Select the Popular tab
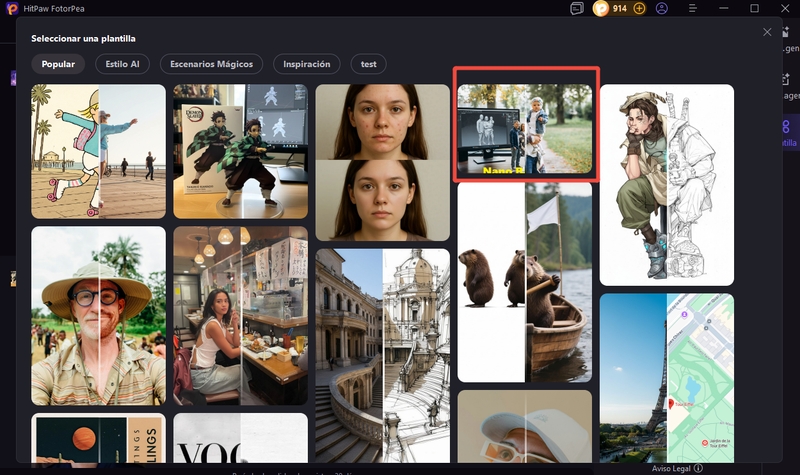This screenshot has width=800, height=475. click(x=58, y=64)
